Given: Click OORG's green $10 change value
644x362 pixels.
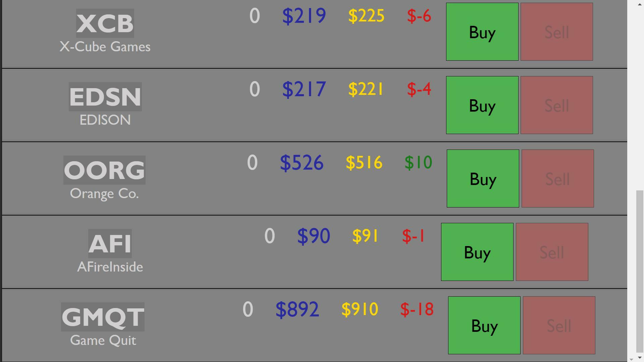Looking at the screenshot, I should (x=418, y=163).
